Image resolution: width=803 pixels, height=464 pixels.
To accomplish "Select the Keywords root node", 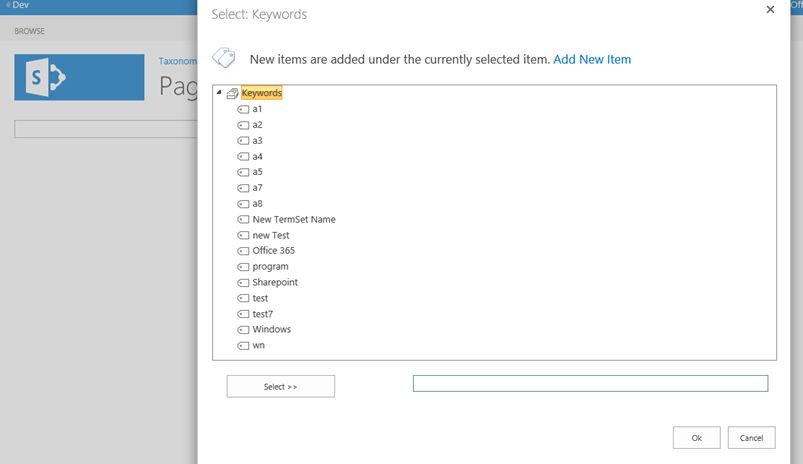I will coord(262,93).
